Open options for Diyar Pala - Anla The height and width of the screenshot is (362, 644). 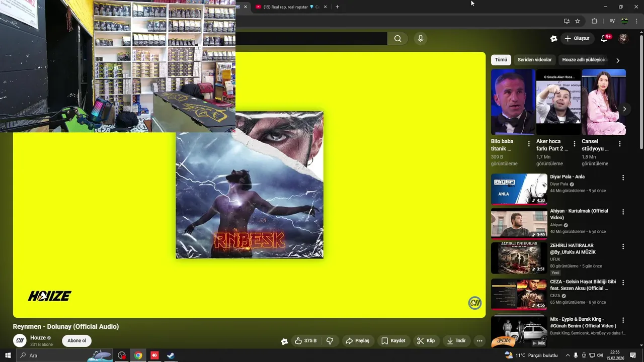[x=623, y=178]
